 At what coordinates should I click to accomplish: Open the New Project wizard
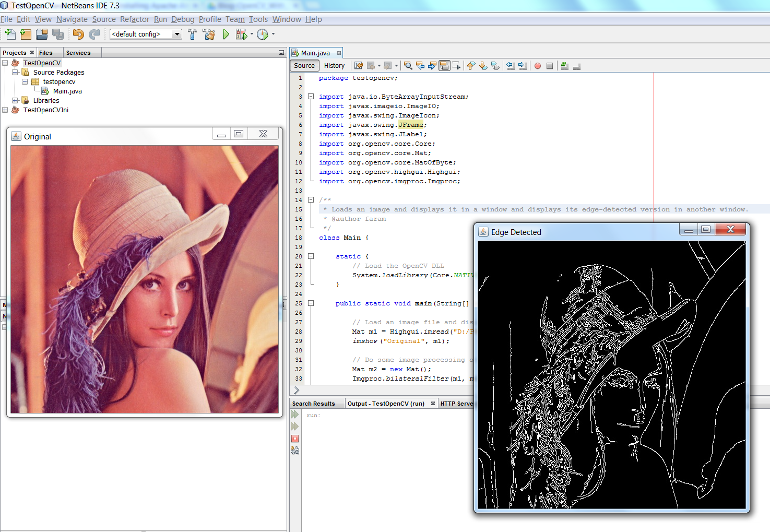click(x=25, y=34)
